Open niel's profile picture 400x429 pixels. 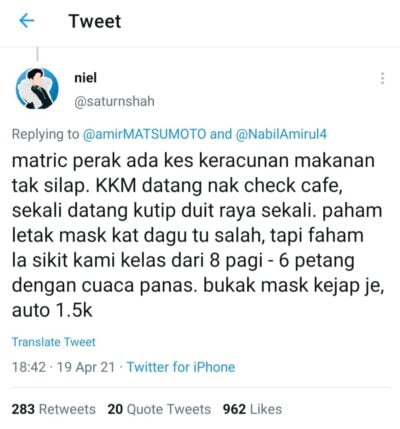click(37, 88)
